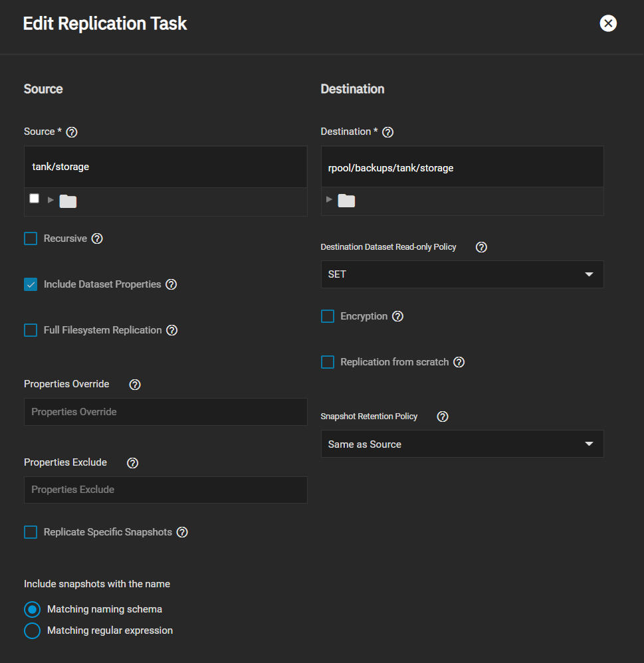Click help icon for Snapshot Retention Policy
The height and width of the screenshot is (663, 644).
tap(443, 417)
